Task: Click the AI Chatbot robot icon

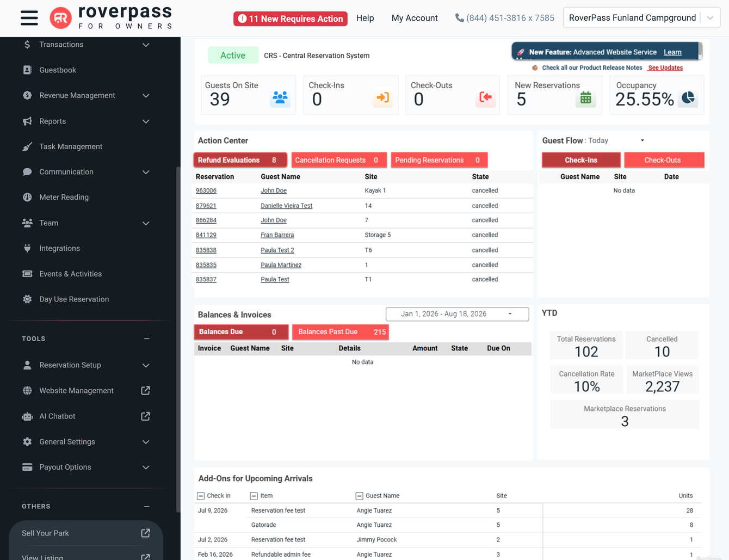Action: [x=27, y=416]
